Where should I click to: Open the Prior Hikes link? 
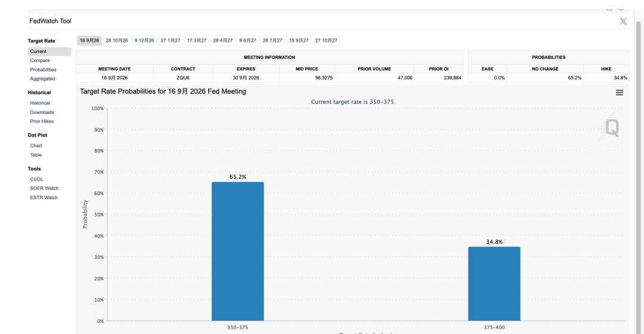[42, 121]
